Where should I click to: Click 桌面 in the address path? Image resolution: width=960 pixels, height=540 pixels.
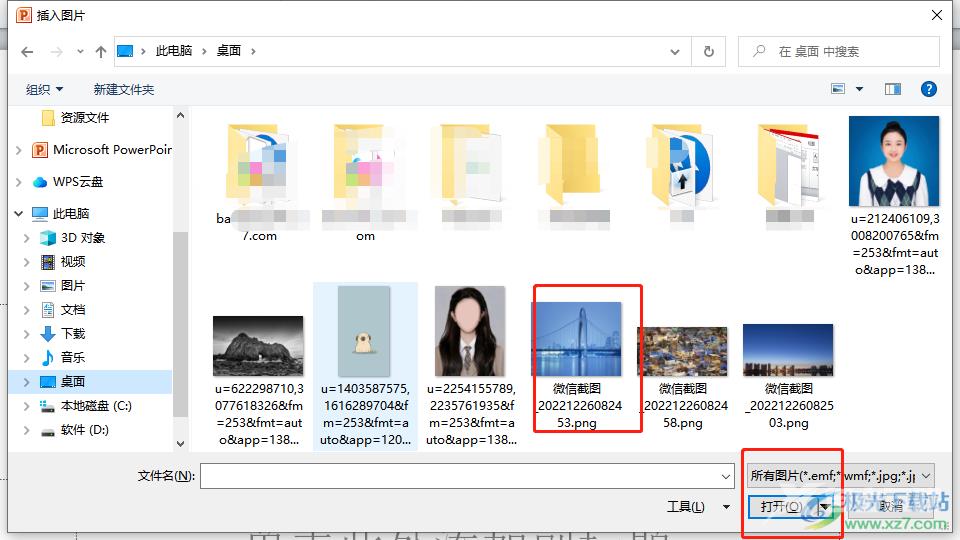pos(229,51)
